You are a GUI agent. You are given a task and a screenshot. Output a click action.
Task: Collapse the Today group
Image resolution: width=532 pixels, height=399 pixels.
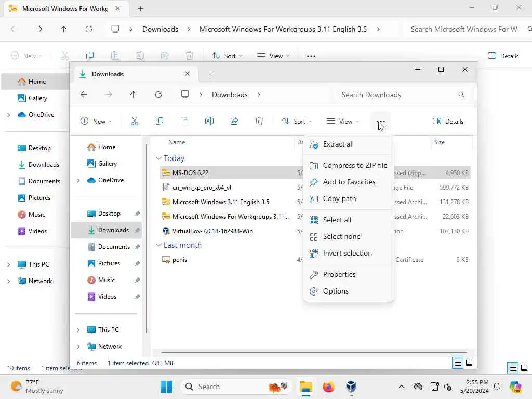pos(158,158)
